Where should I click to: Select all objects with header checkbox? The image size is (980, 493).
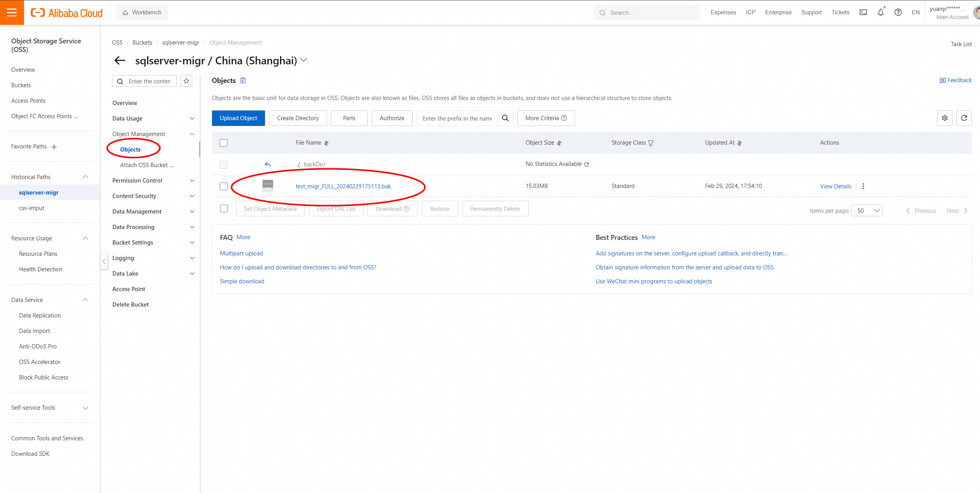point(224,143)
